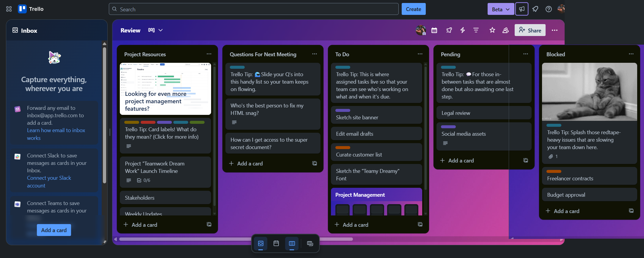644x258 pixels.
Task: Open the project management features cover card
Action: click(x=165, y=89)
